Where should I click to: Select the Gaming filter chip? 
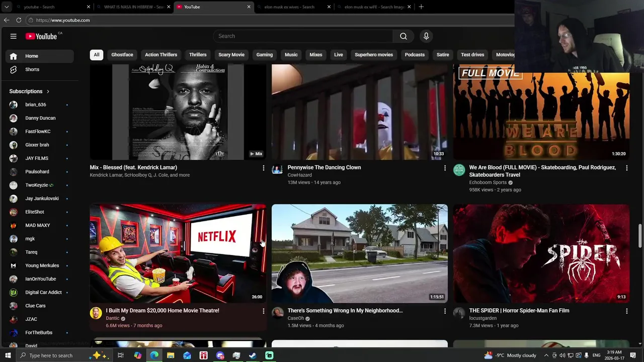(x=265, y=55)
